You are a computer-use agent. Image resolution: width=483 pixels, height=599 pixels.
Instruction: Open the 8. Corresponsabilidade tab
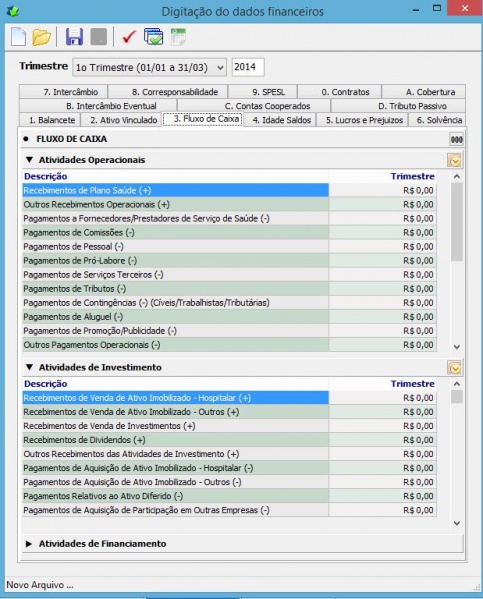[x=168, y=92]
